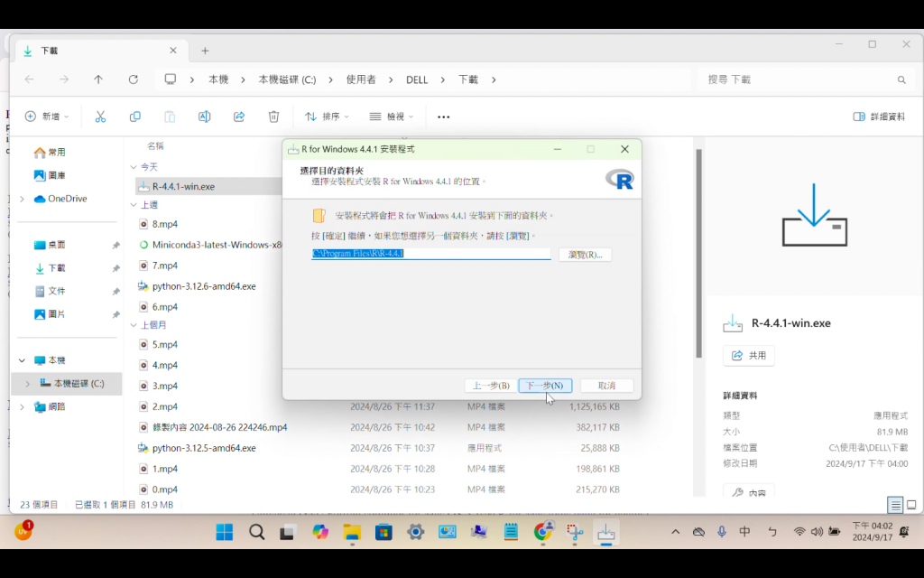
Task: Click 使用者 in the address breadcrumb
Action: (361, 79)
